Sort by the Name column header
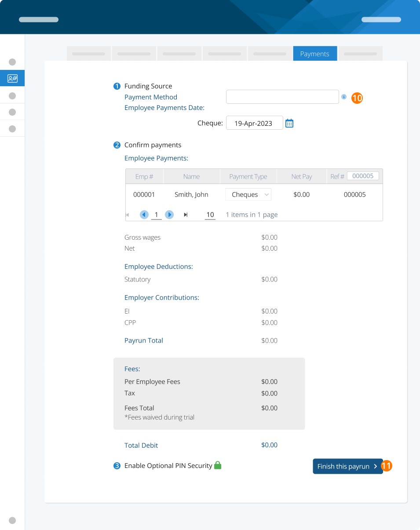The height and width of the screenshot is (530, 420). point(192,176)
